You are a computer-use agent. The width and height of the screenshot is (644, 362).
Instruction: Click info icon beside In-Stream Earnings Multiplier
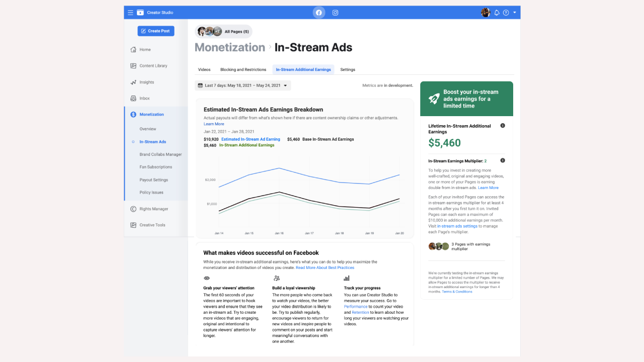coord(503,160)
